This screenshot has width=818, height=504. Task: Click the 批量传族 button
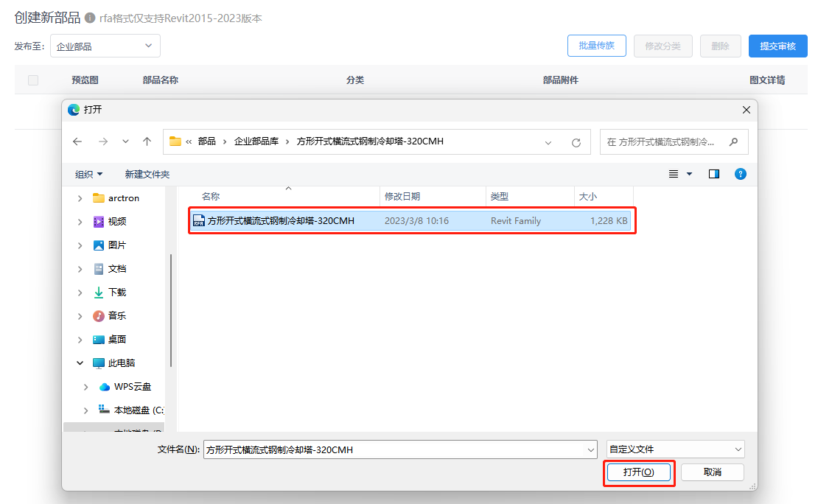coord(597,46)
